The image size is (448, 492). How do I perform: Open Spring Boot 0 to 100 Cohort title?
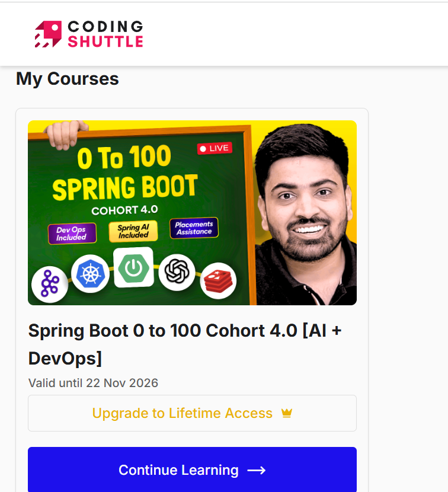pos(185,344)
